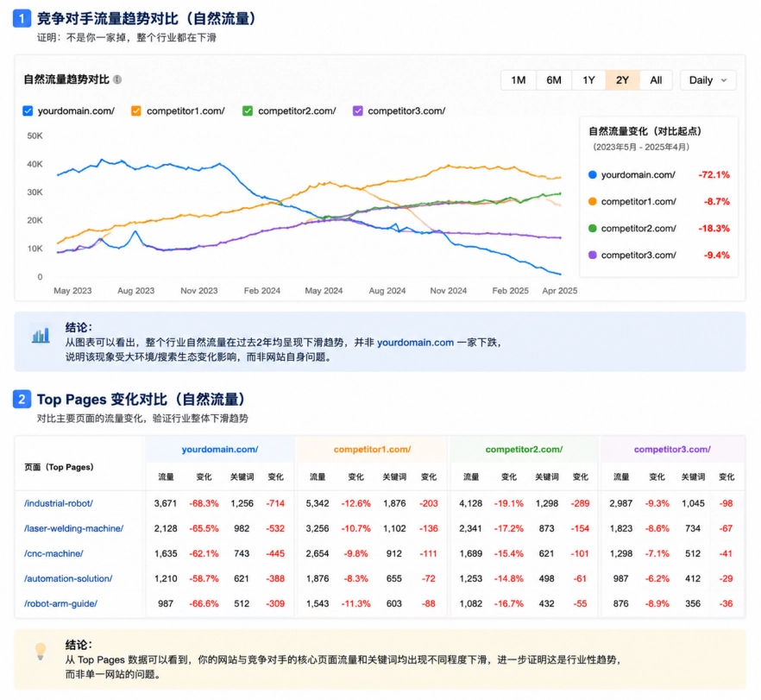Click the orange dot next to competitor1.com/ legend

point(592,201)
